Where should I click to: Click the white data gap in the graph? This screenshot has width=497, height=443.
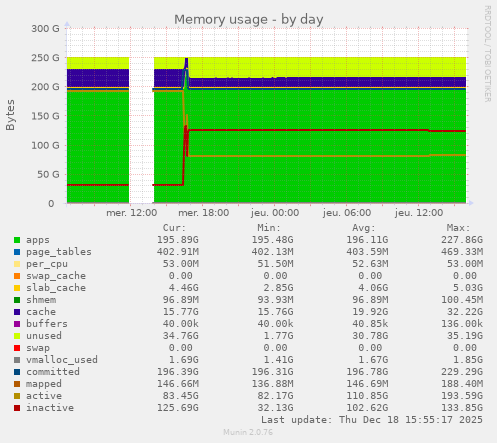click(x=141, y=130)
